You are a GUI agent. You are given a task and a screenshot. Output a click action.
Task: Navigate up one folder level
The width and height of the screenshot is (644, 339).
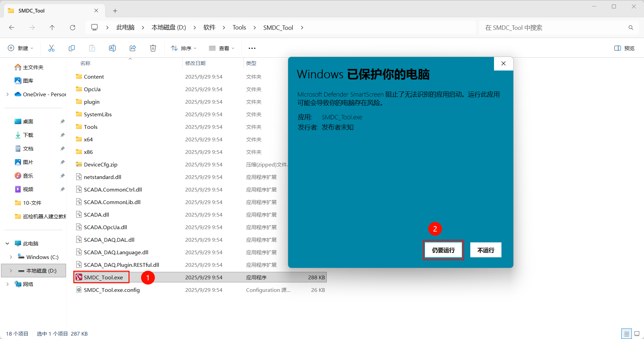(52, 27)
